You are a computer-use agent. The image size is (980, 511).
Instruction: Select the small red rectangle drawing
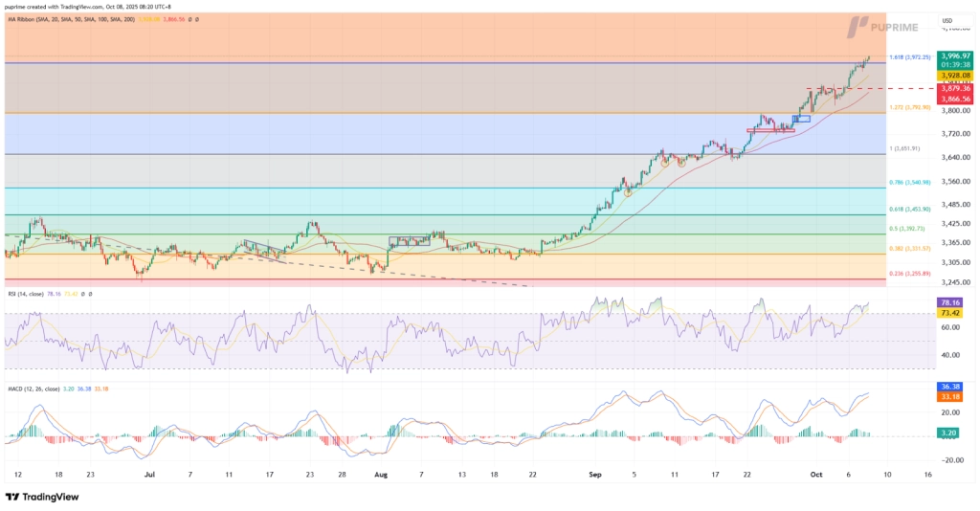769,129
